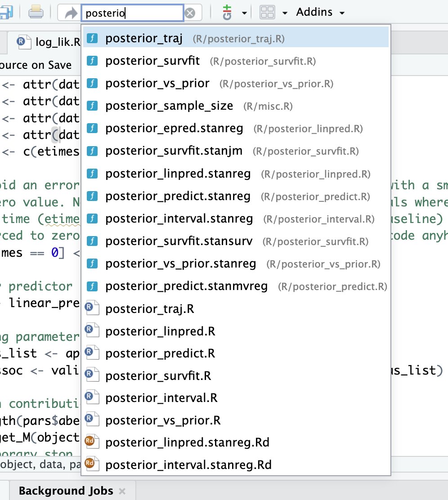This screenshot has height=500, width=448.
Task: Open the Addins menu
Action: pyautogui.click(x=320, y=12)
